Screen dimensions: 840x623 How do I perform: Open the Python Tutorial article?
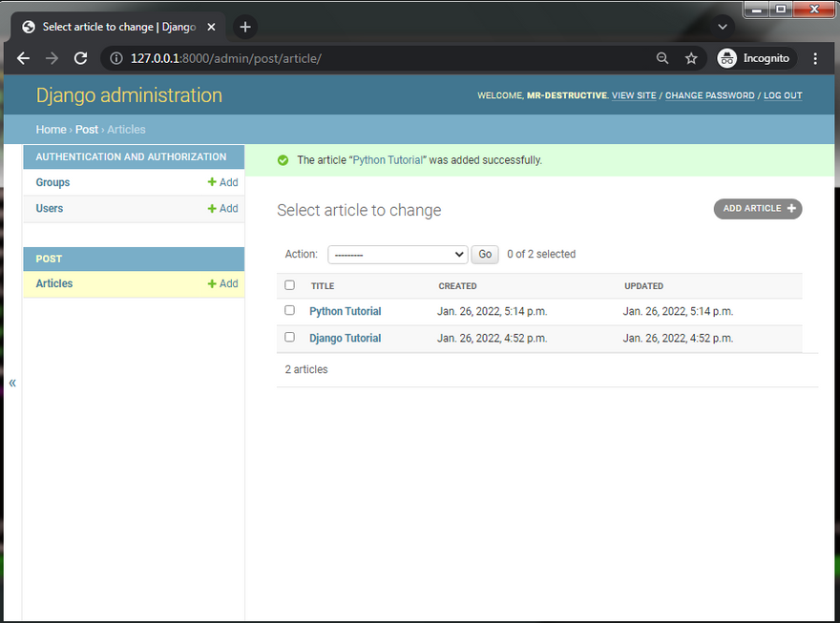345,311
